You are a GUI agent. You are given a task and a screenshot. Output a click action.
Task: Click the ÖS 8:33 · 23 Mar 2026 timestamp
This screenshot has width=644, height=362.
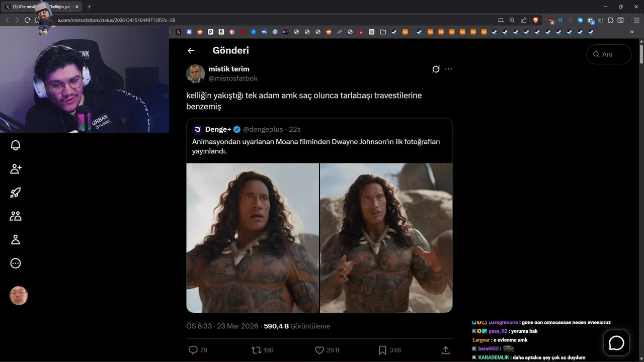(223, 326)
